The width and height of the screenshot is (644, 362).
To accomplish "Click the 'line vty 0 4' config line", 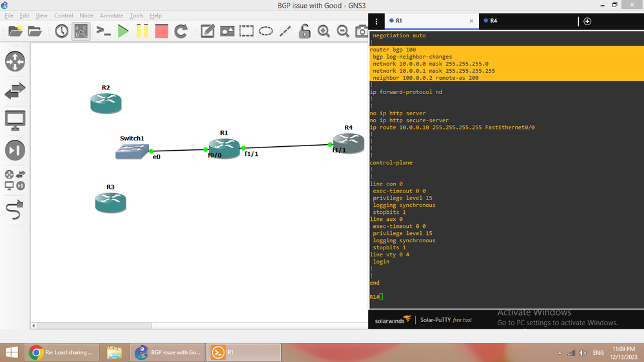I will [x=389, y=255].
